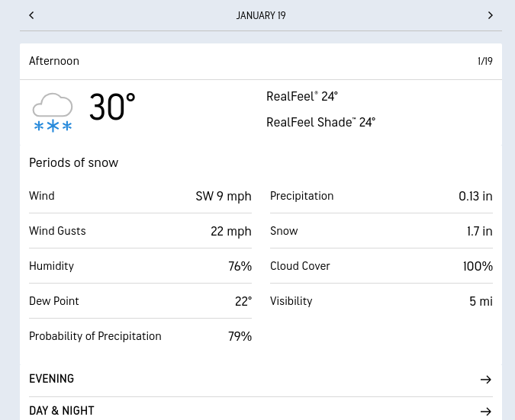Go to previous day using left chevron
This screenshot has height=420, width=515.
pyautogui.click(x=31, y=15)
